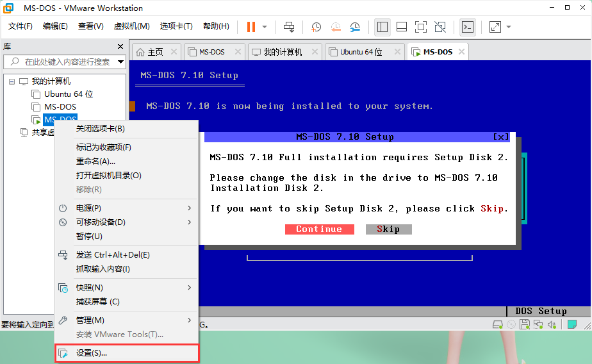592x364 pixels.
Task: Close the Ubuntu 64 位 tab
Action: point(397,52)
